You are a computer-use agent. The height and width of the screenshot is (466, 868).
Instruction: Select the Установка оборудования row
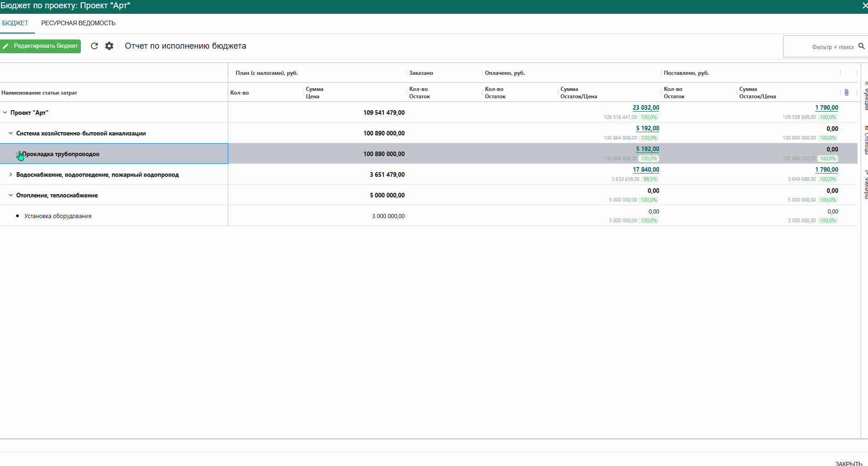pos(58,216)
